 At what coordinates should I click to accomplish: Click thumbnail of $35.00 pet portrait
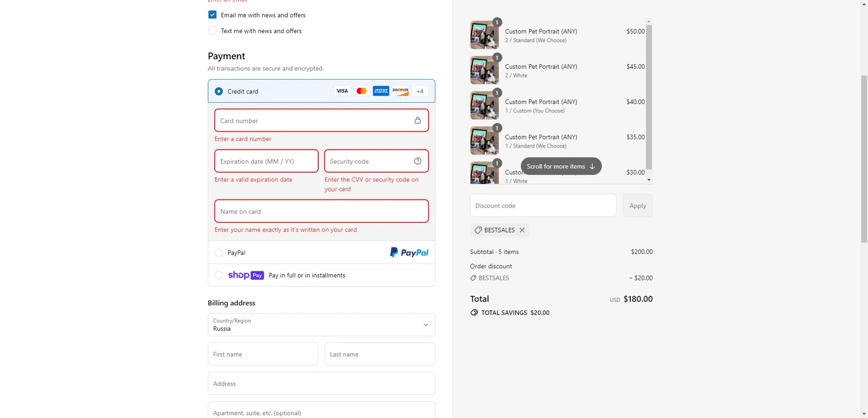point(484,141)
